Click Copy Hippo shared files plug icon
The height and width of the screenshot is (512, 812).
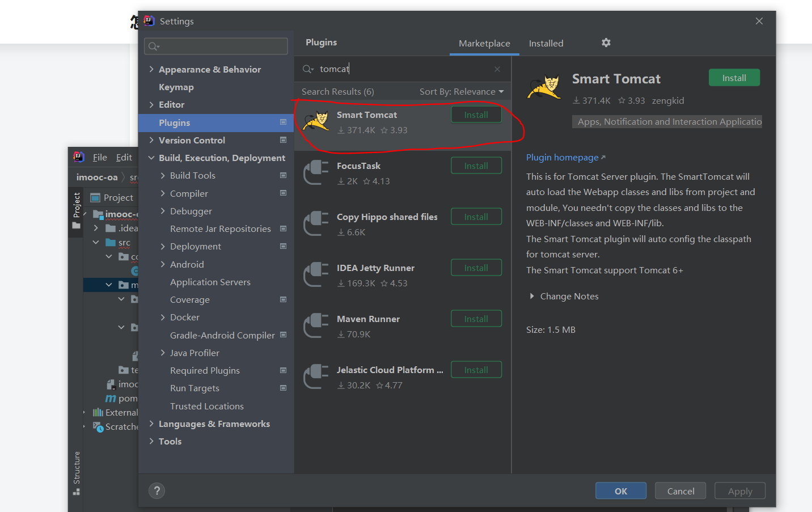(x=316, y=224)
